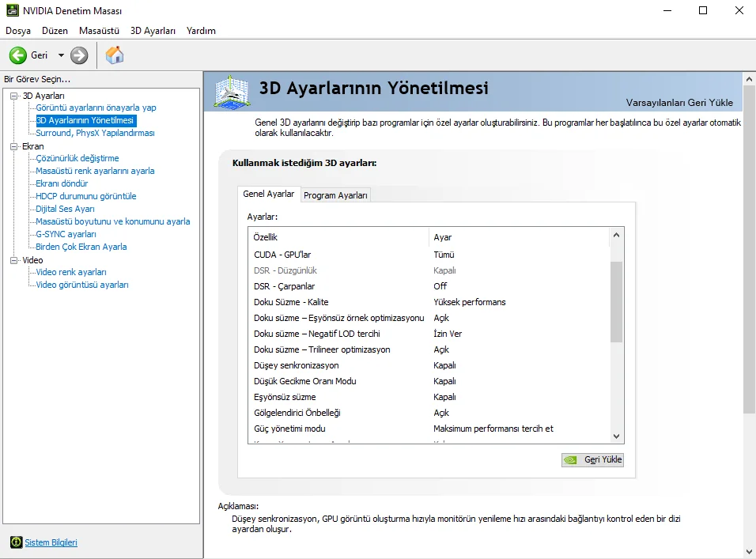Select Doku süzme – Negatif LOD tercihi

(x=429, y=334)
